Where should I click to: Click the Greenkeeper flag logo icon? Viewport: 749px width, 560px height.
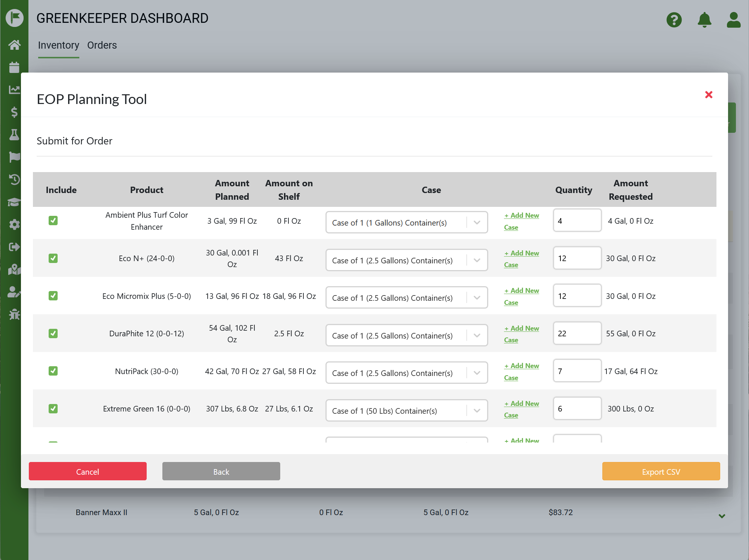[15, 18]
